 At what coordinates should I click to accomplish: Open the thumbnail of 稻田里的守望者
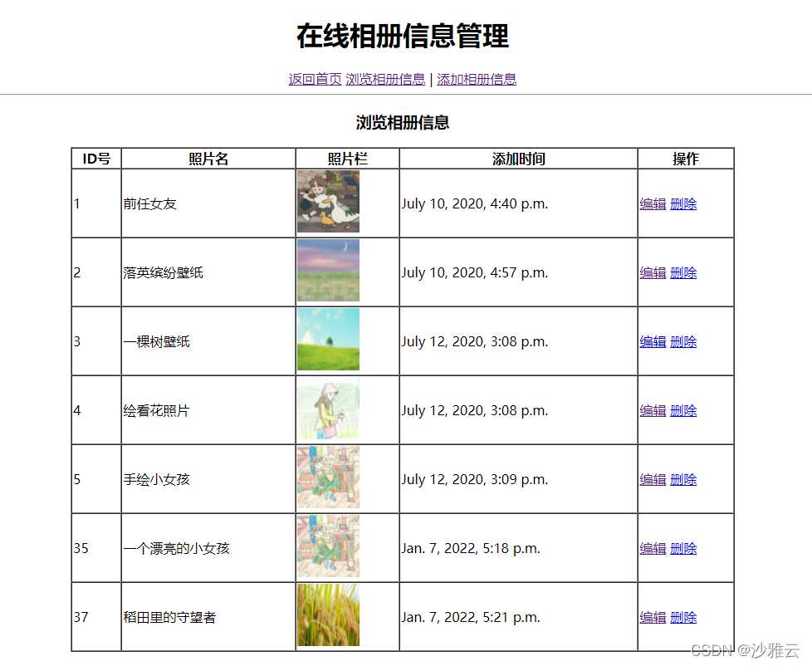pyautogui.click(x=327, y=617)
